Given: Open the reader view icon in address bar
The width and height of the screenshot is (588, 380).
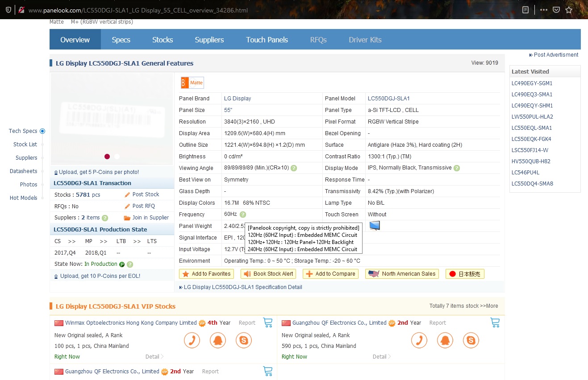Looking at the screenshot, I should coord(525,10).
